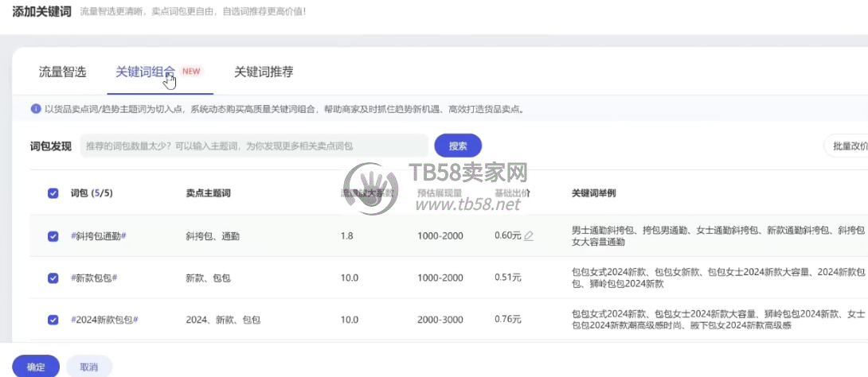Uncheck the #新款包包# row checkbox

click(x=53, y=278)
